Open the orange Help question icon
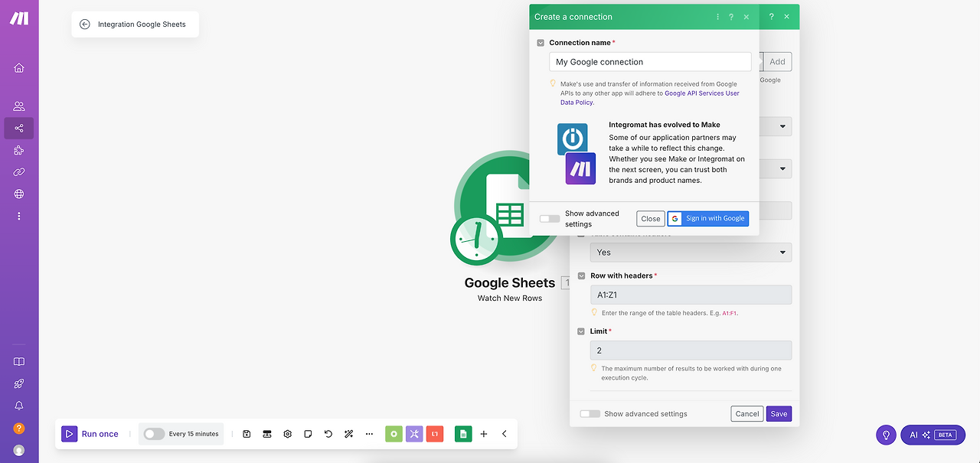The height and width of the screenshot is (463, 980). point(19,429)
